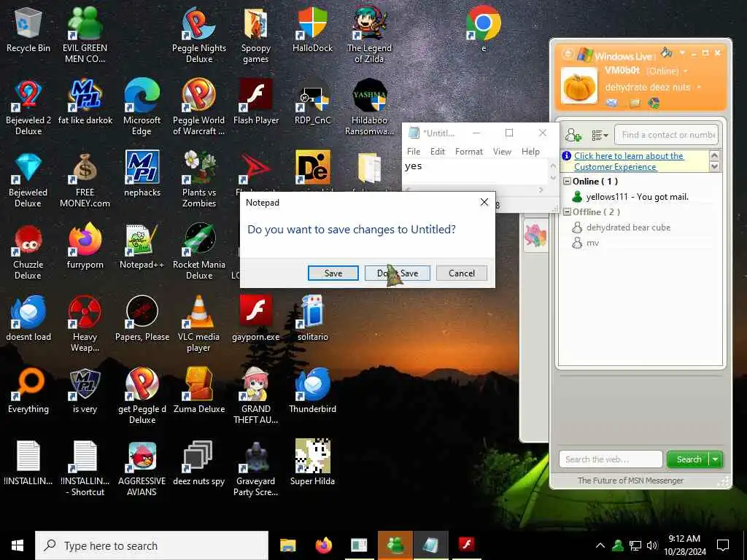Focus the Search the web field
The height and width of the screenshot is (560, 747).
[x=611, y=459]
